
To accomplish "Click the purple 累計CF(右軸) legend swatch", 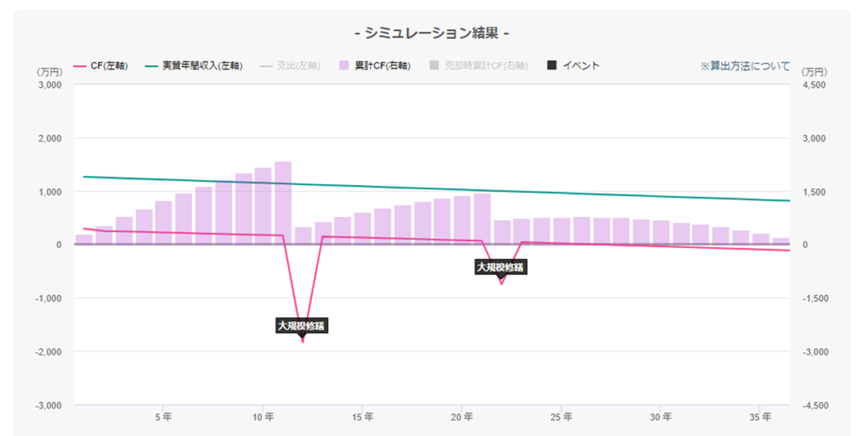I will point(342,66).
